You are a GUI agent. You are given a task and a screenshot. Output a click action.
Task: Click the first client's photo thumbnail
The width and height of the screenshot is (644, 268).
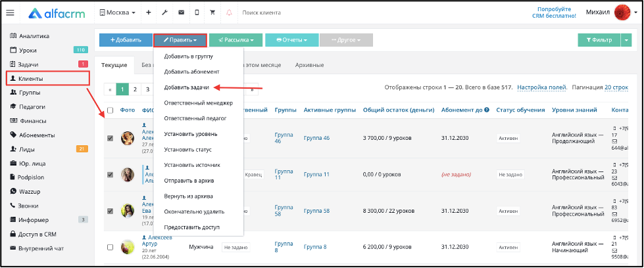(128, 139)
